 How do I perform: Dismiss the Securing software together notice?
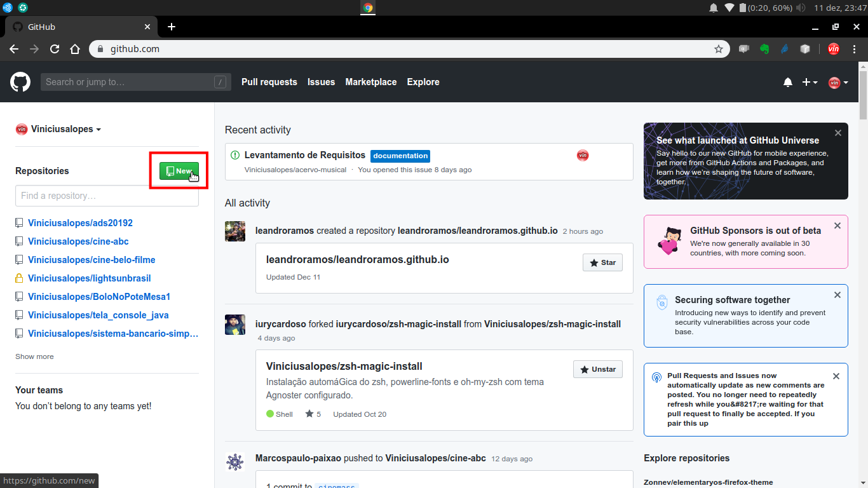[x=837, y=295]
